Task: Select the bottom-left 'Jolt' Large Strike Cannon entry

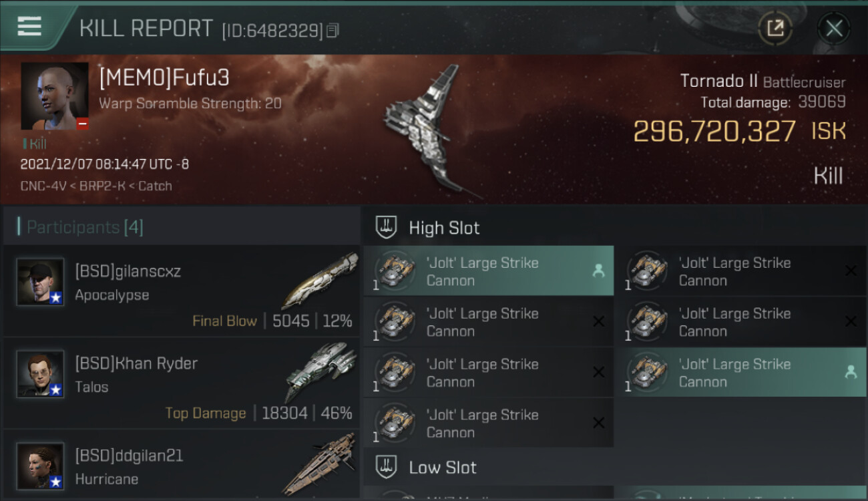Action: (x=489, y=424)
